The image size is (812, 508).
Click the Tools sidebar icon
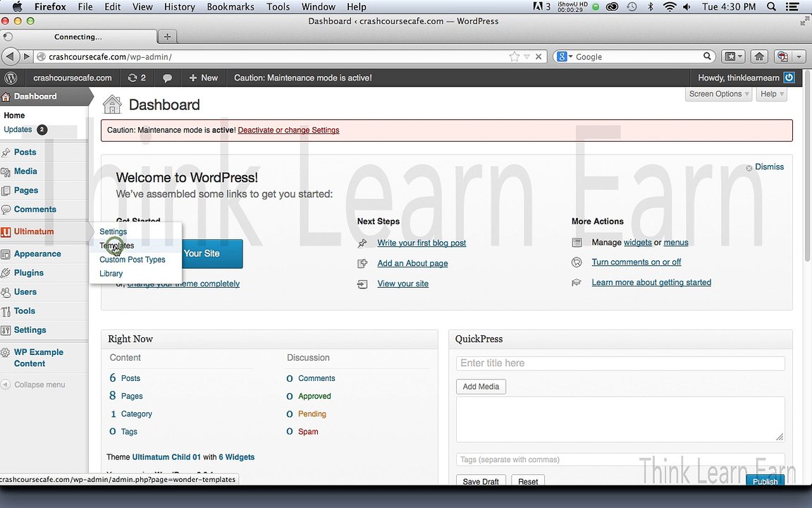coord(6,312)
